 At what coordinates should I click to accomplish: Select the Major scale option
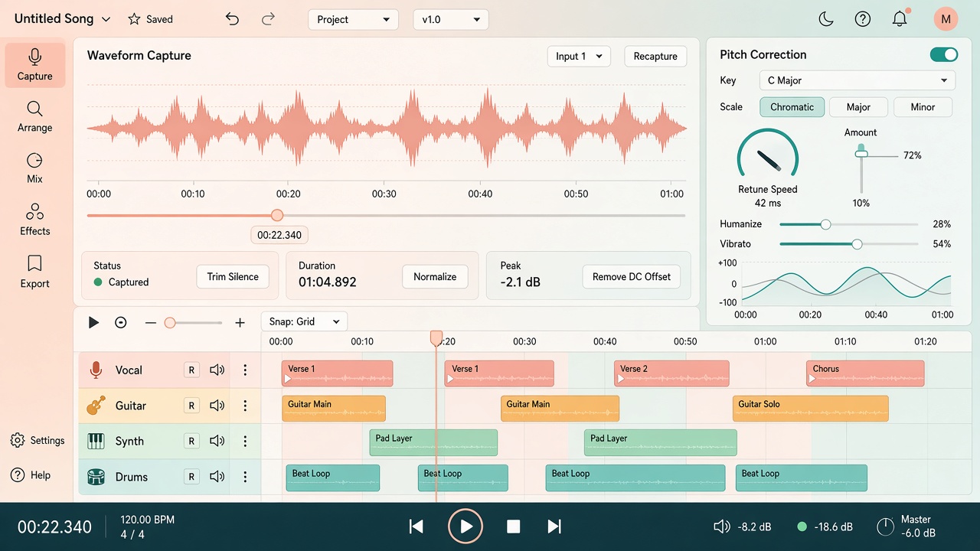point(858,107)
